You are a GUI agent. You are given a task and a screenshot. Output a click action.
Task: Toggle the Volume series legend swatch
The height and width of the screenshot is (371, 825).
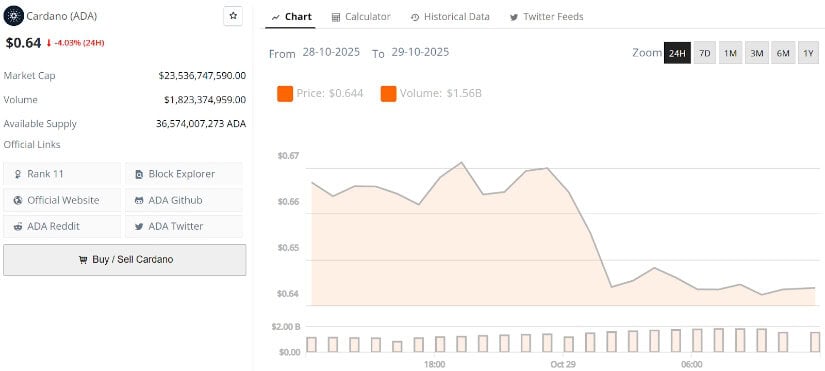click(388, 94)
